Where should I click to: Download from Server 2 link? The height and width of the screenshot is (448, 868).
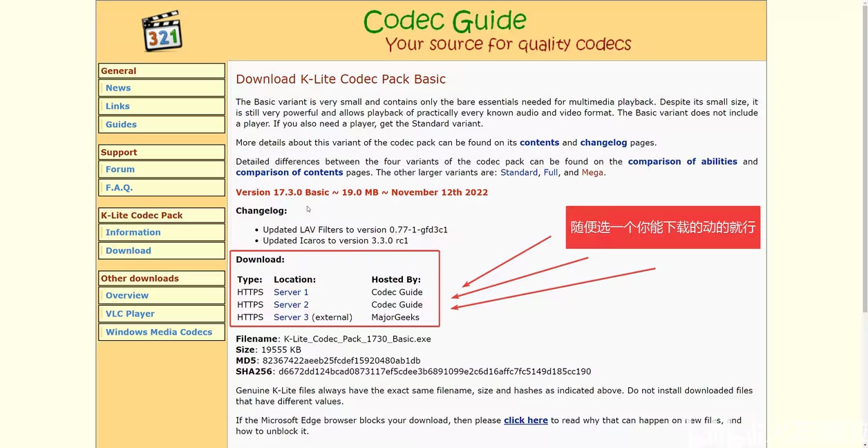(291, 305)
